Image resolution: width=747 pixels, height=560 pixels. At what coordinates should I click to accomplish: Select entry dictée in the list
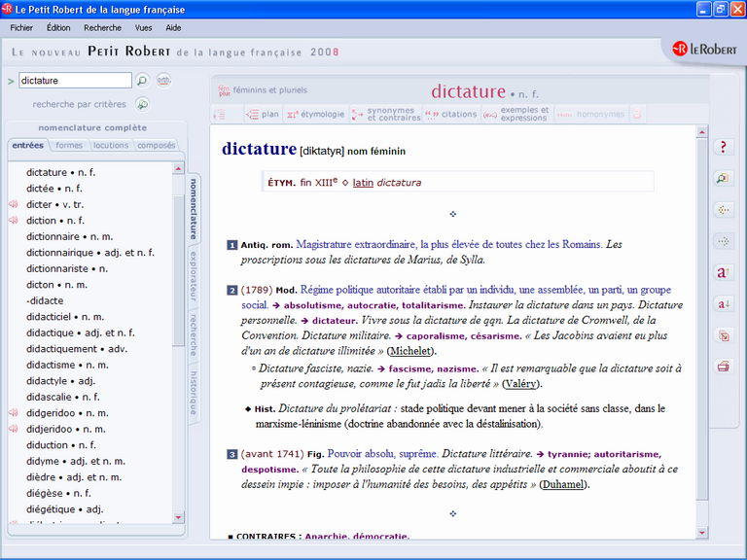point(54,189)
